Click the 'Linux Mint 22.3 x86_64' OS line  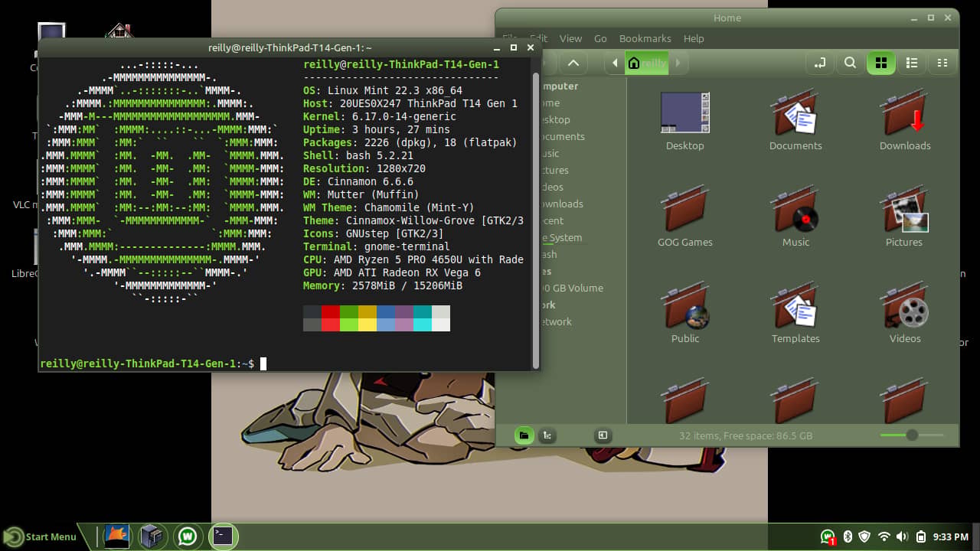383,90
